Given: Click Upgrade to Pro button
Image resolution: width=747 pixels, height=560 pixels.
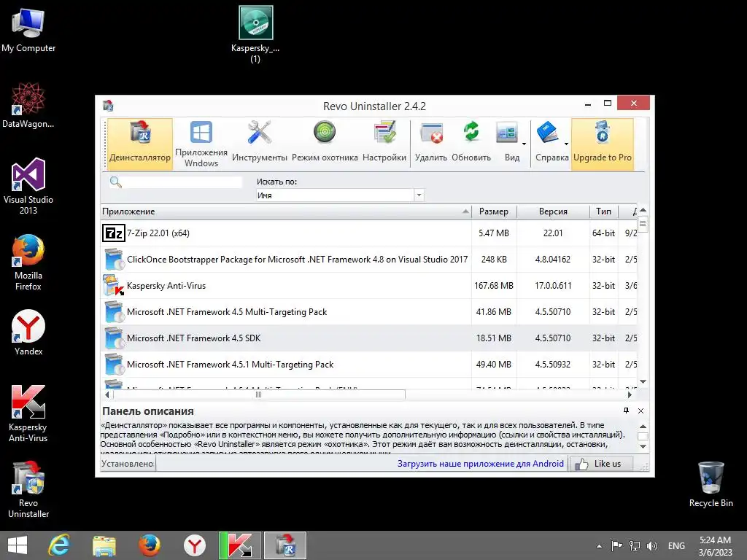Looking at the screenshot, I should click(602, 144).
